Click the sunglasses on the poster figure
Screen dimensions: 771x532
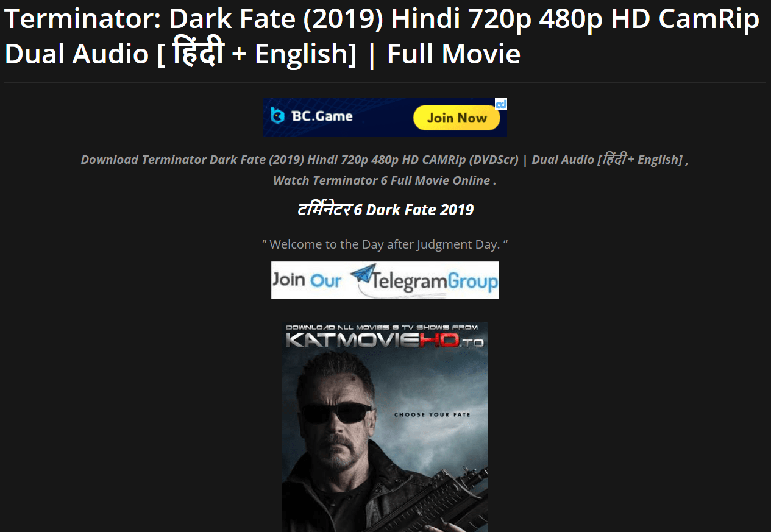pos(336,413)
